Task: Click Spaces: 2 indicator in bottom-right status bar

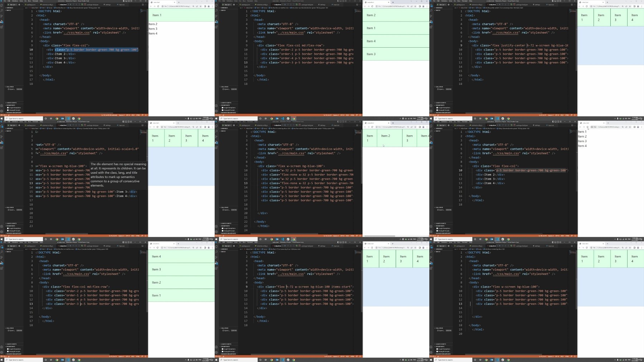Action: pyautogui.click(x=551, y=356)
